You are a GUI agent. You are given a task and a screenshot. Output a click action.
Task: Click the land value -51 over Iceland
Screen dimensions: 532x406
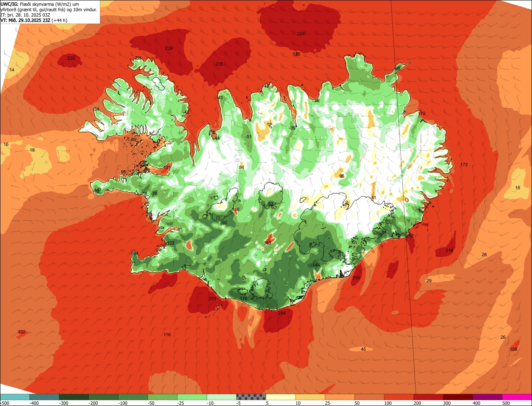249,137
